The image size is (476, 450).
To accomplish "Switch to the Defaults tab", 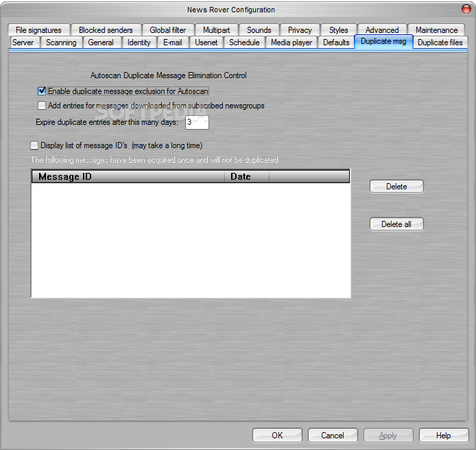I will click(336, 43).
